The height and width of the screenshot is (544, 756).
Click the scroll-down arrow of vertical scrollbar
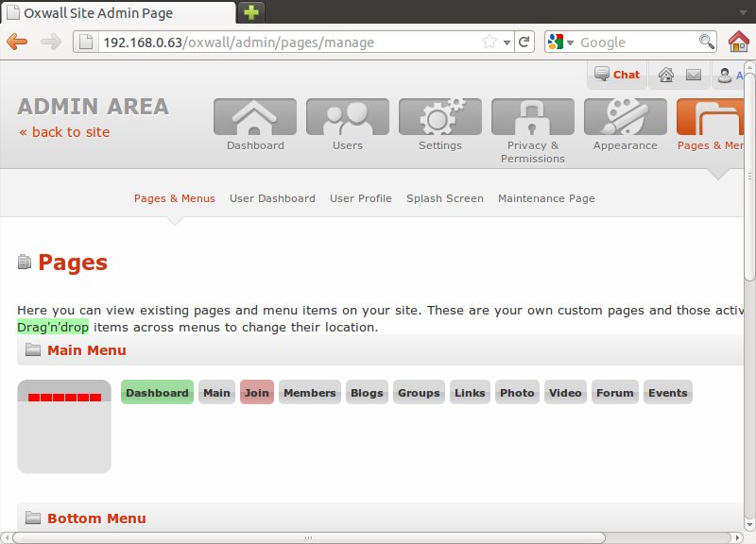click(x=749, y=525)
